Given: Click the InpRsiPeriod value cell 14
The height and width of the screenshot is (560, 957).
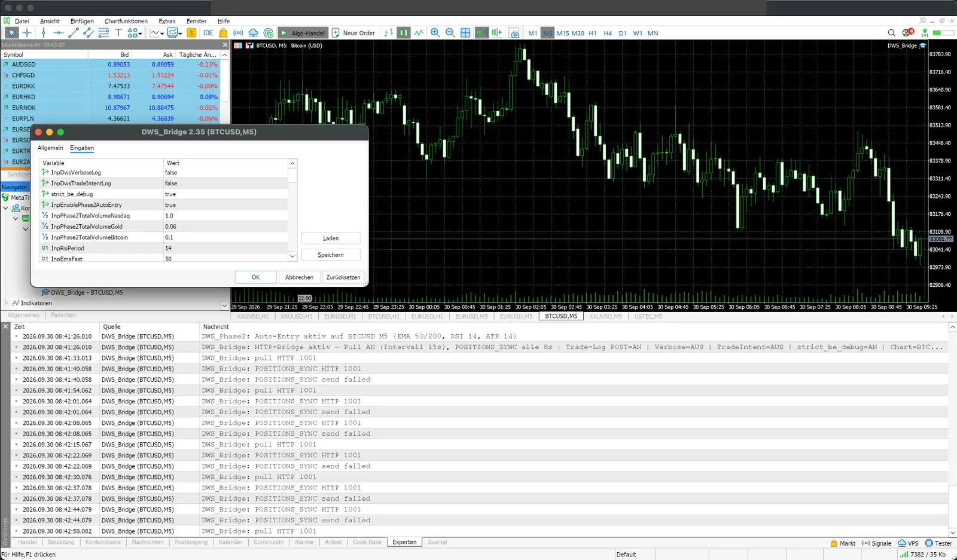Looking at the screenshot, I should (x=225, y=248).
